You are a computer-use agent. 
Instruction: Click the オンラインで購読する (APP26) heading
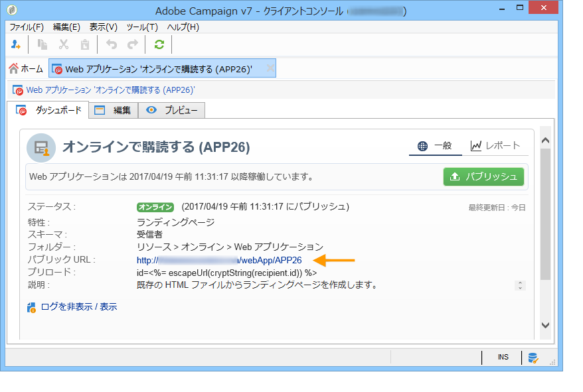[156, 147]
